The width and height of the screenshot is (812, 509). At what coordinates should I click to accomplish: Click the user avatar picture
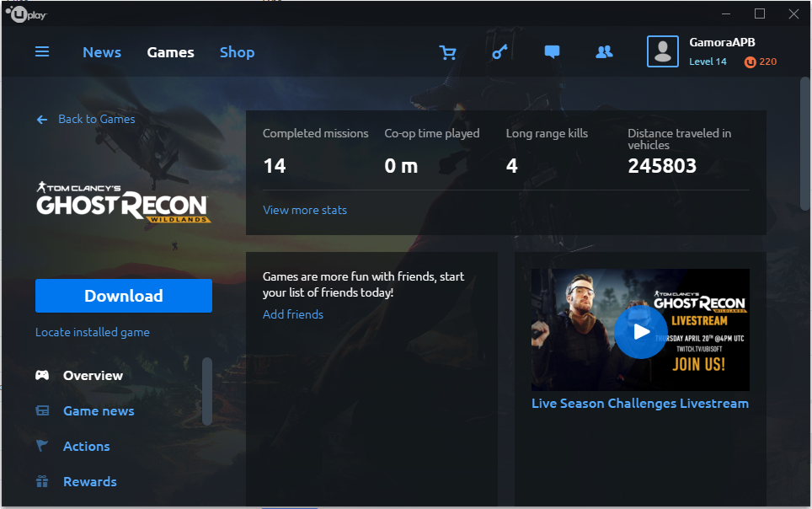(663, 51)
